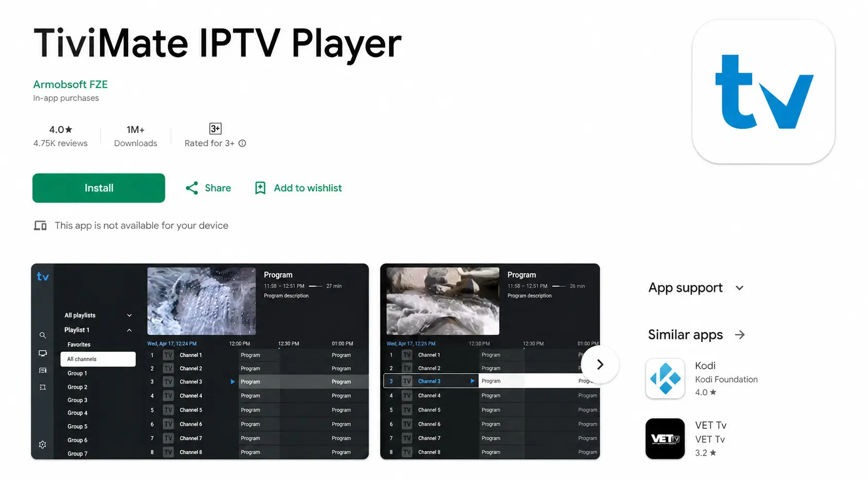Click the content rating info icon
868x480 pixels.
[242, 143]
